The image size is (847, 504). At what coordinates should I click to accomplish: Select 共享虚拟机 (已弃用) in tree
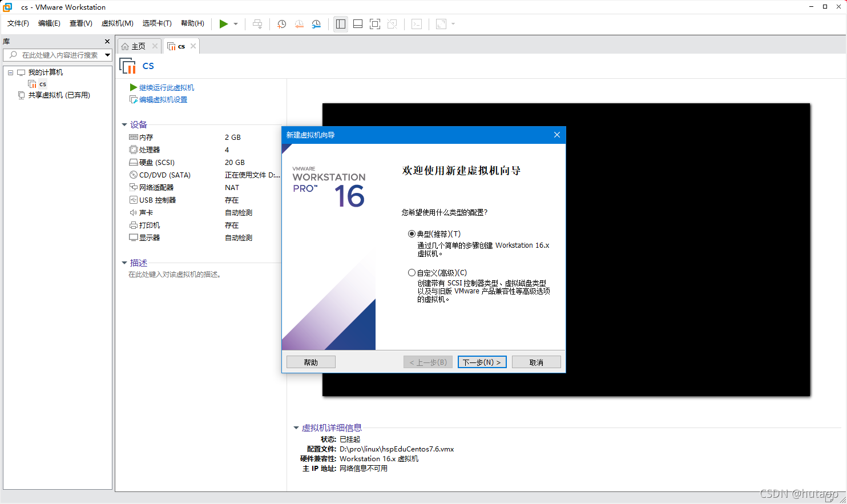click(x=59, y=95)
